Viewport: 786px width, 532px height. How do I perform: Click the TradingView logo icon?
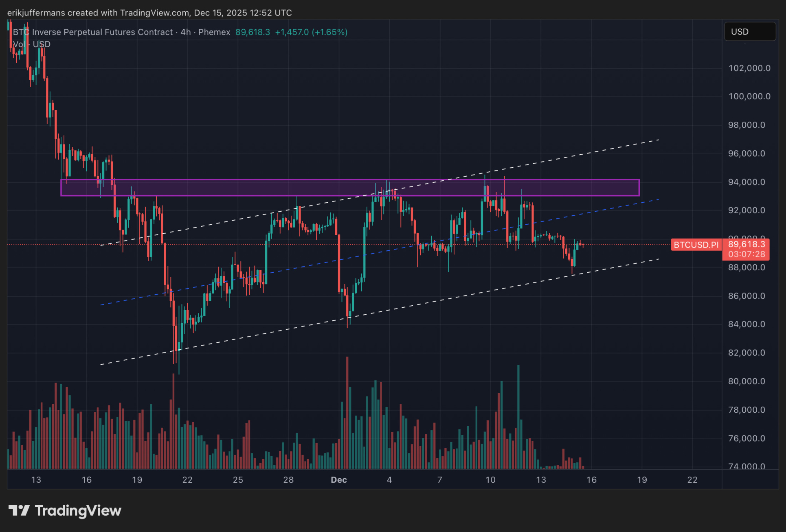coord(19,510)
